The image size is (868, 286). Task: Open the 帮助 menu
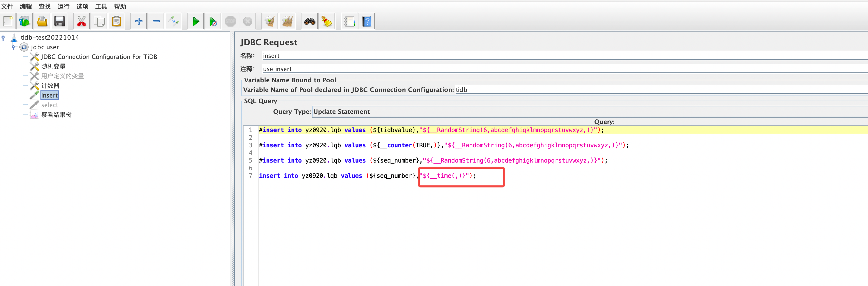coord(120,6)
